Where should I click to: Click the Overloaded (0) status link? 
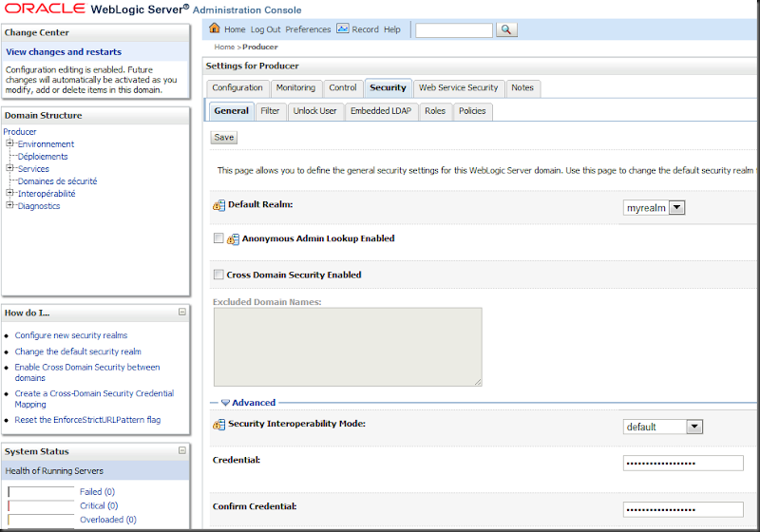point(108,520)
